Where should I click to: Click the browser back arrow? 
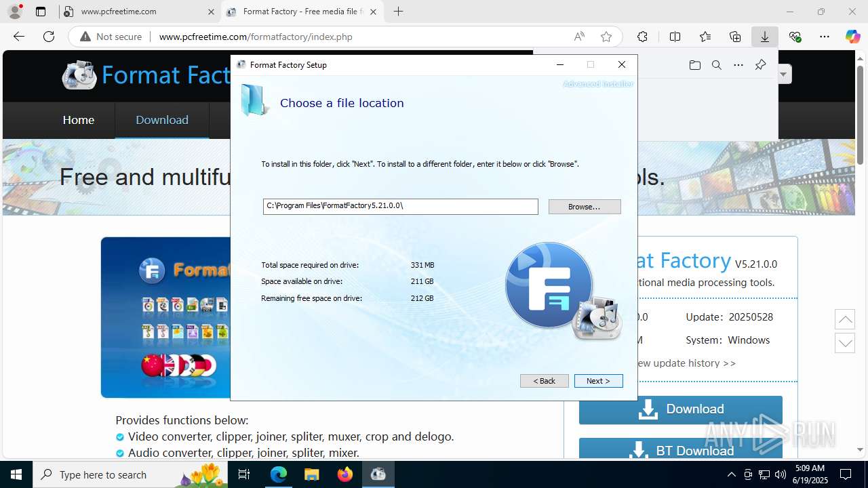pyautogui.click(x=19, y=37)
